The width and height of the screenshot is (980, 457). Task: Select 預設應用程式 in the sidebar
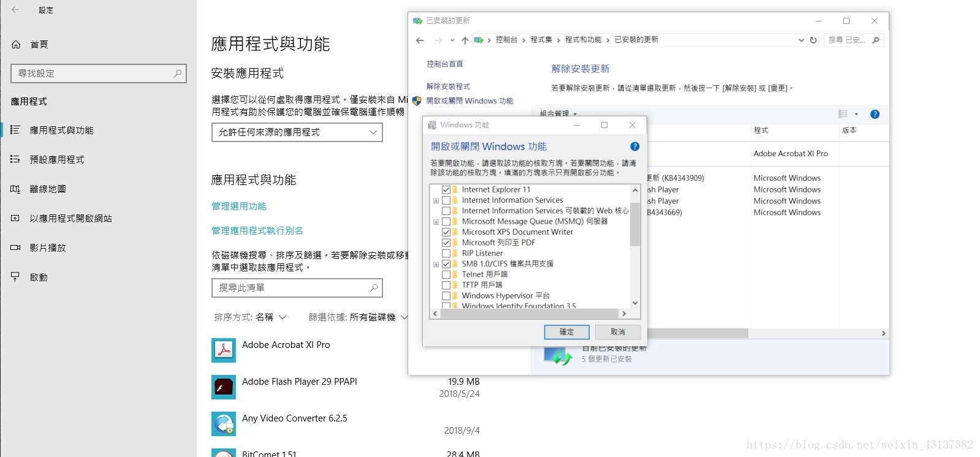tap(57, 159)
